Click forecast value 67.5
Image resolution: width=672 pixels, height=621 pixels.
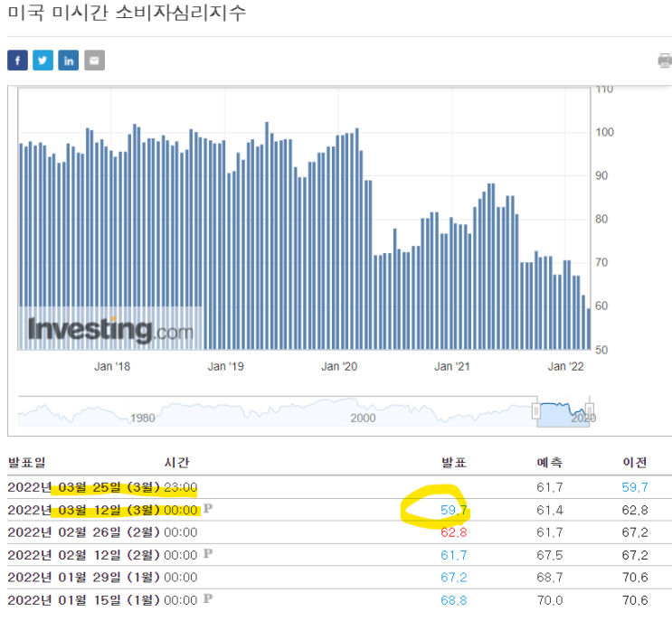(549, 556)
